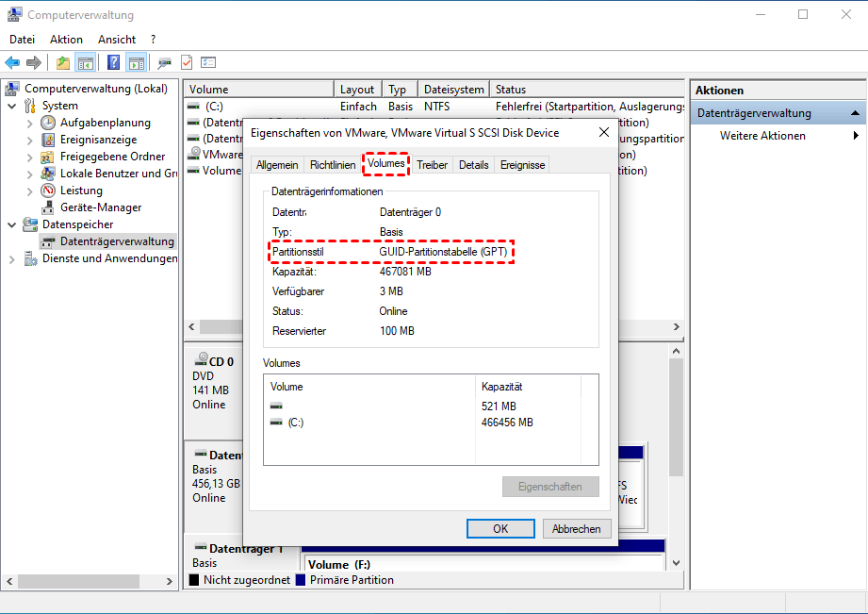Click the Freigegebene Ordner icon
Viewport: 868px width, 614px height.
pos(48,157)
